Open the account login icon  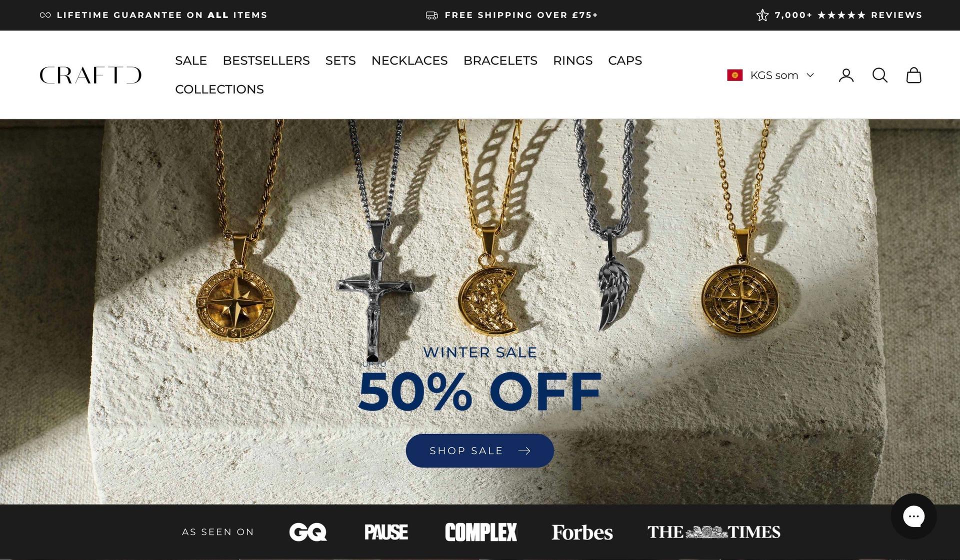pyautogui.click(x=846, y=75)
